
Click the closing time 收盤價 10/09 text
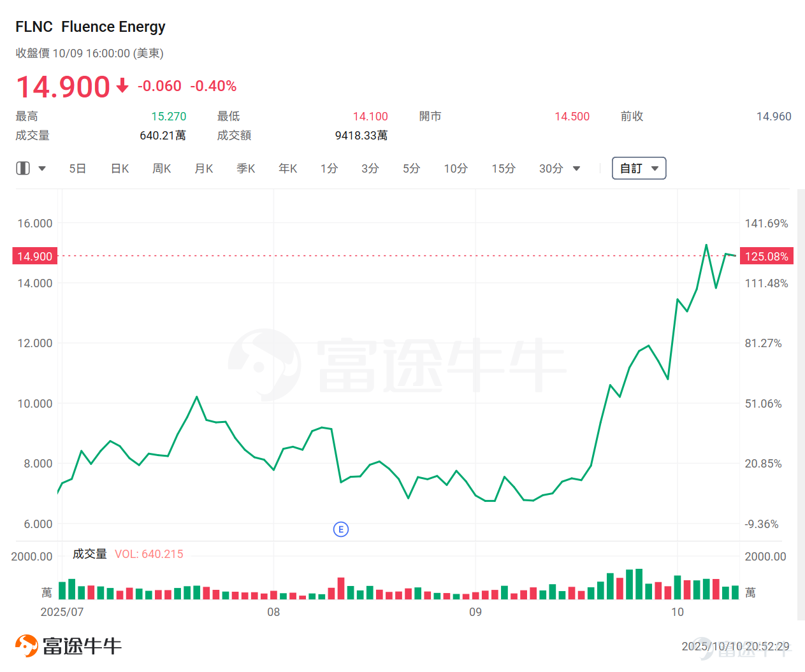[90, 54]
